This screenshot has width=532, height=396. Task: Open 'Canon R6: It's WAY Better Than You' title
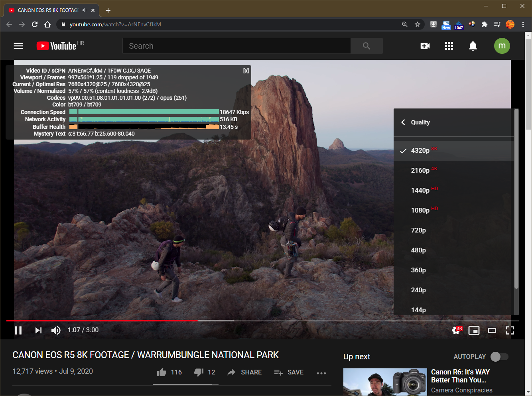click(x=460, y=376)
